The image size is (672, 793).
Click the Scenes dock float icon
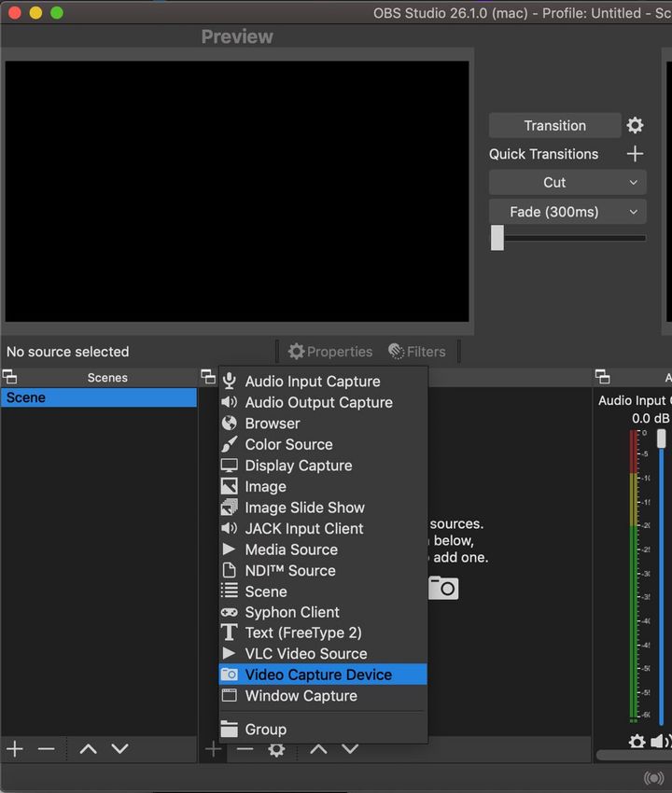(x=9, y=377)
